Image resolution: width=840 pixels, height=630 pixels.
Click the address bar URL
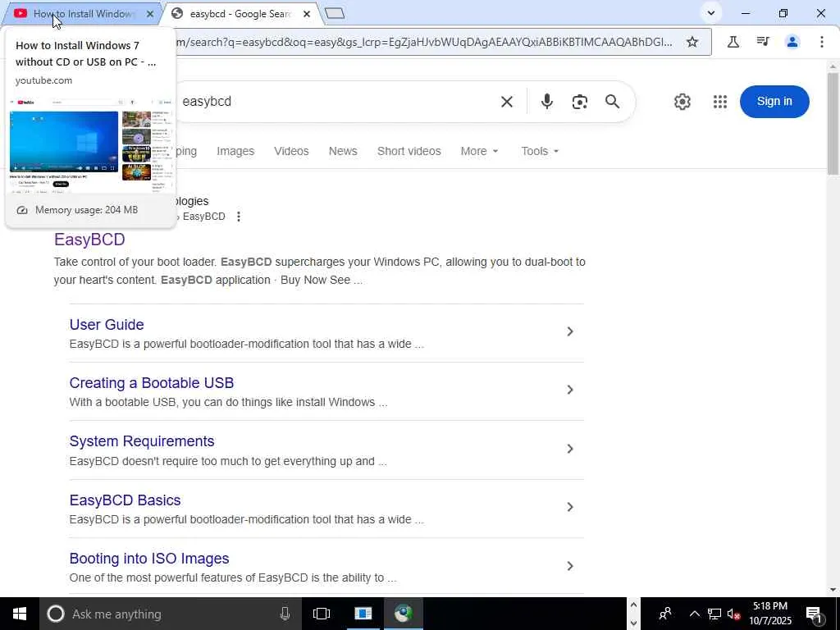[423, 42]
